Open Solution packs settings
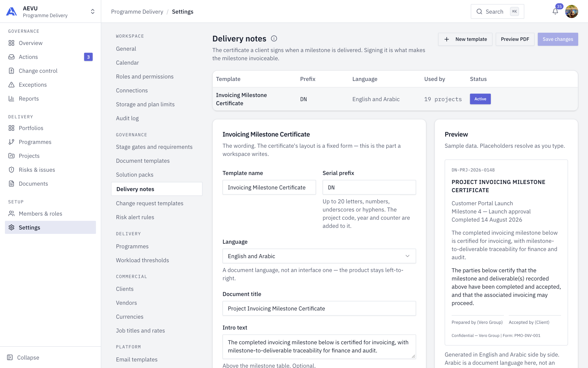 tap(134, 175)
